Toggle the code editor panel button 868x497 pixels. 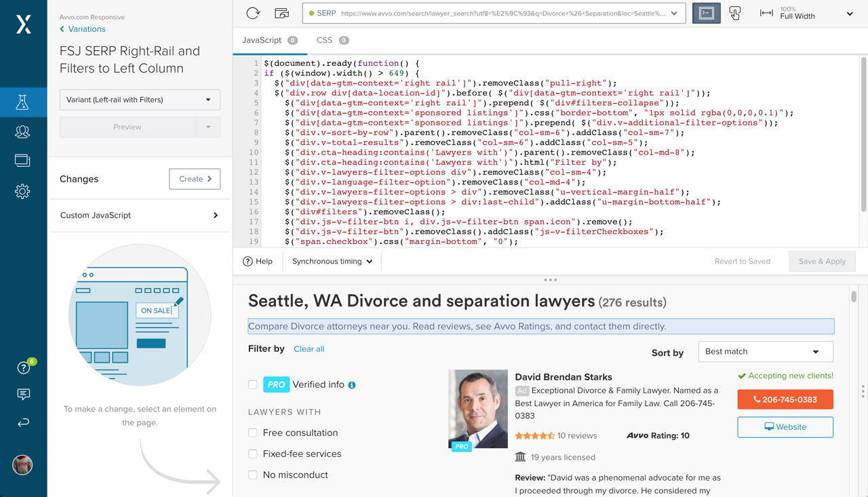click(707, 13)
